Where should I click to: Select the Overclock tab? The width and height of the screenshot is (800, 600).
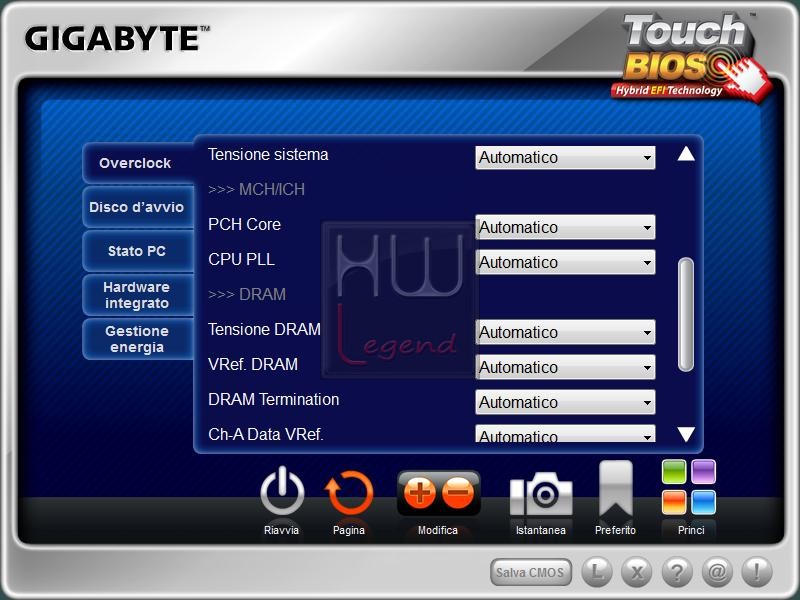pos(138,163)
